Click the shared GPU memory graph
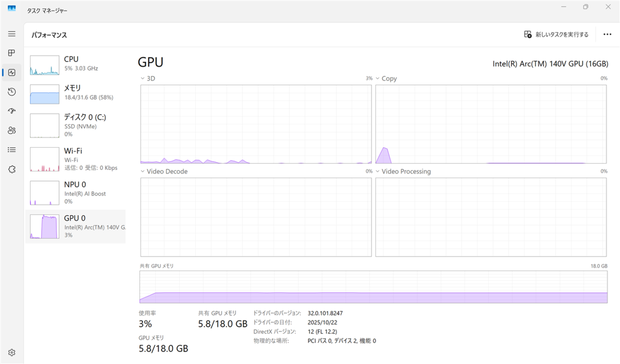Image resolution: width=620 pixels, height=364 pixels. pos(374,287)
